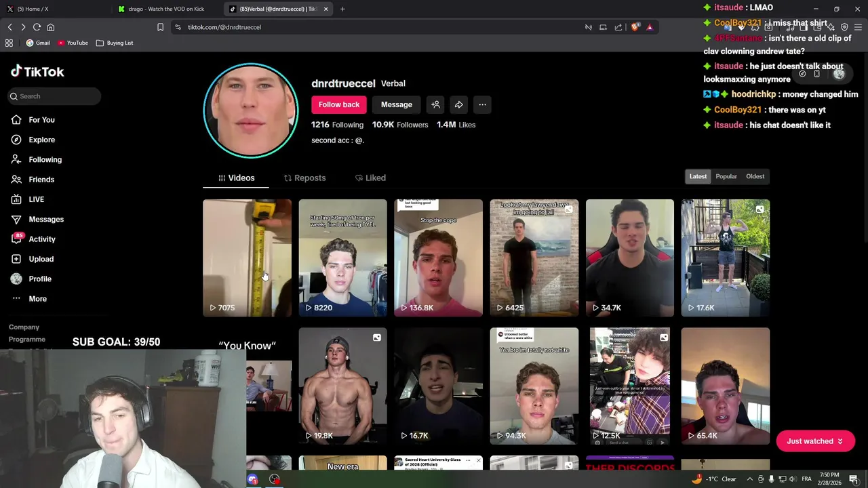This screenshot has width=868, height=488.
Task: Open the profile avatar picture
Action: (x=251, y=110)
